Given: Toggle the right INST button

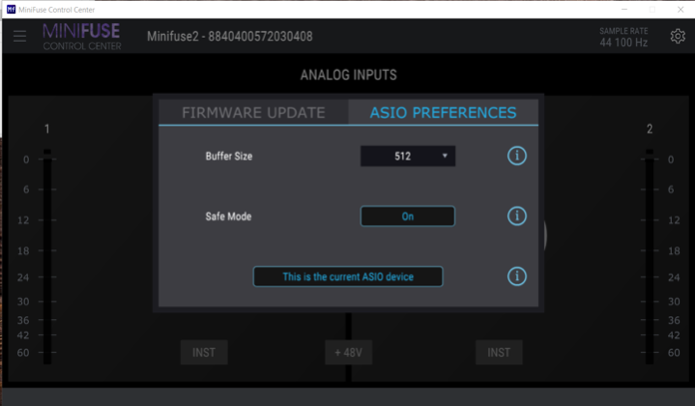Looking at the screenshot, I should 499,352.
